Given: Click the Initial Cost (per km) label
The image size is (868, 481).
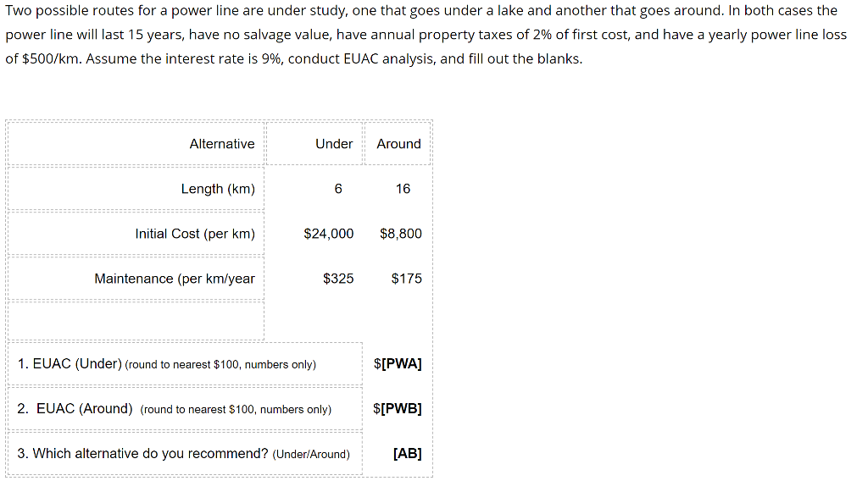Looking at the screenshot, I should coord(195,234).
